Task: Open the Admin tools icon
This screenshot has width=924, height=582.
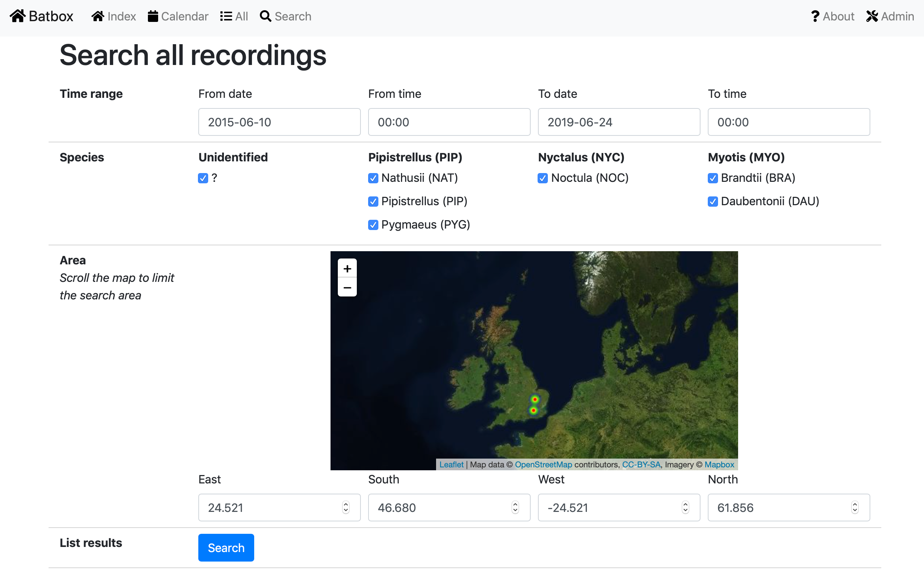Action: (871, 16)
